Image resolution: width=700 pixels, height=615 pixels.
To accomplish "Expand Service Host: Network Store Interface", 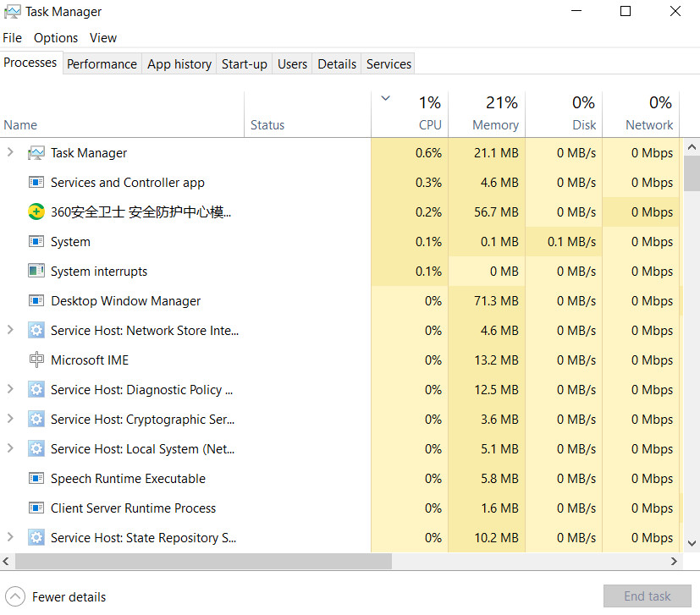I will click(10, 330).
